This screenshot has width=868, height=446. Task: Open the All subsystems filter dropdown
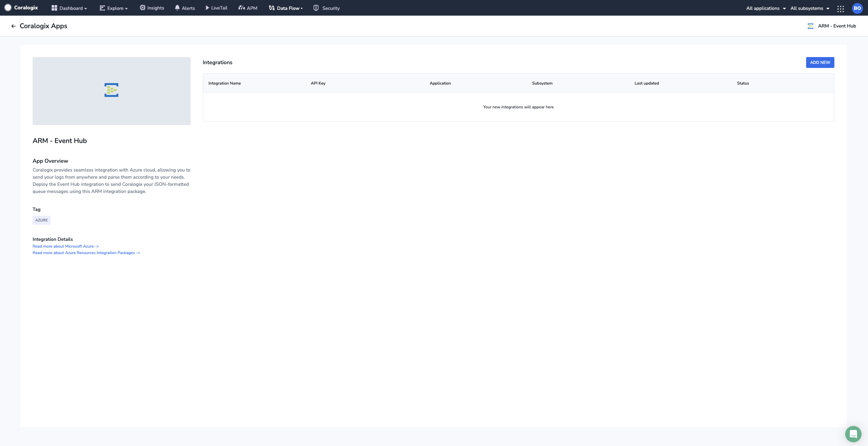810,8
